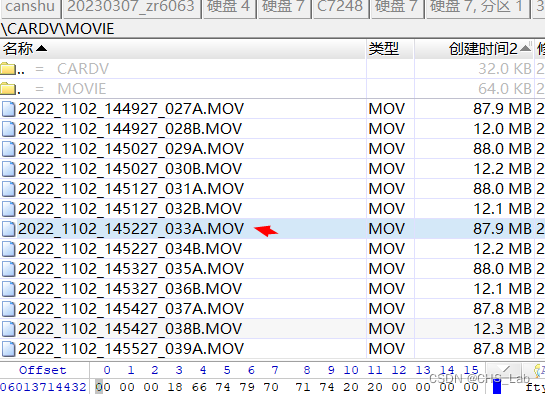Click file icon of 034B.MOV

[x=8, y=249]
